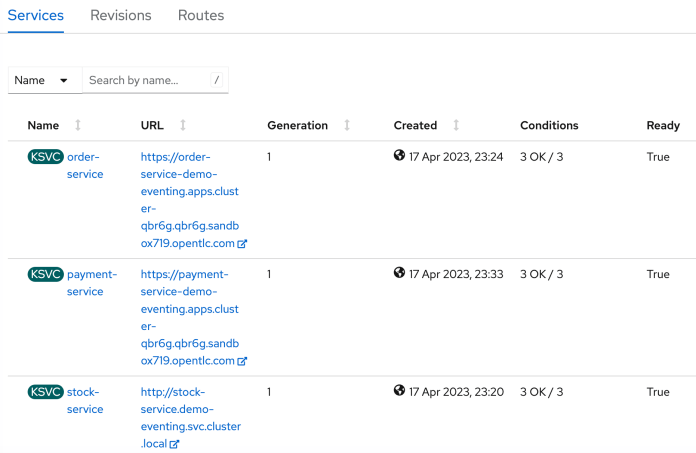Open the order-service link
Viewport: 696px width, 453px height.
coord(85,165)
